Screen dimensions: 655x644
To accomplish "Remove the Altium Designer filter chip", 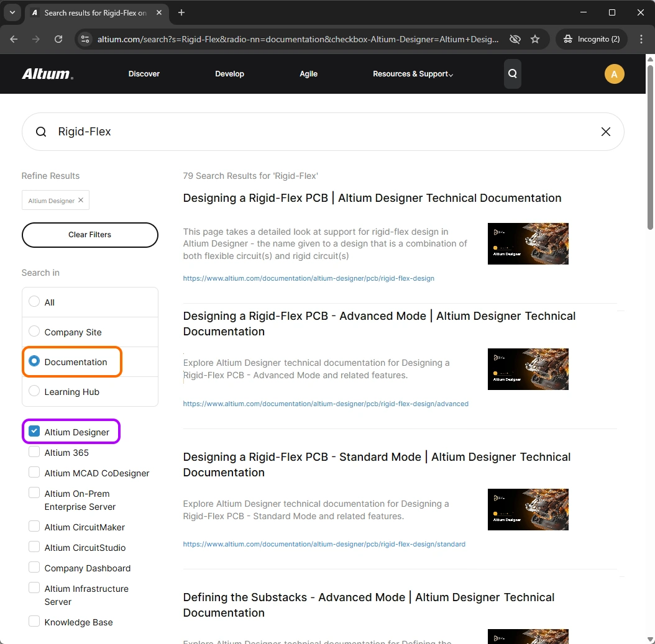I will tap(81, 201).
